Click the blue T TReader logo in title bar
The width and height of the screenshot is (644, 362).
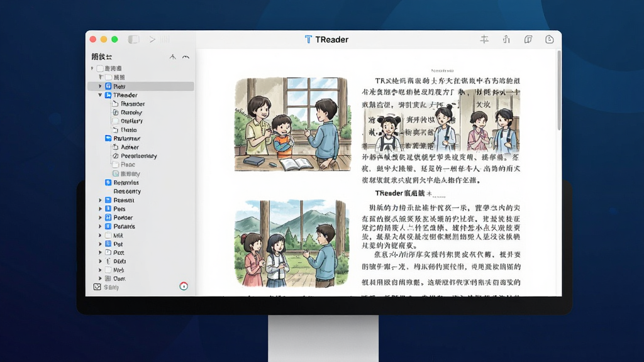coord(308,40)
